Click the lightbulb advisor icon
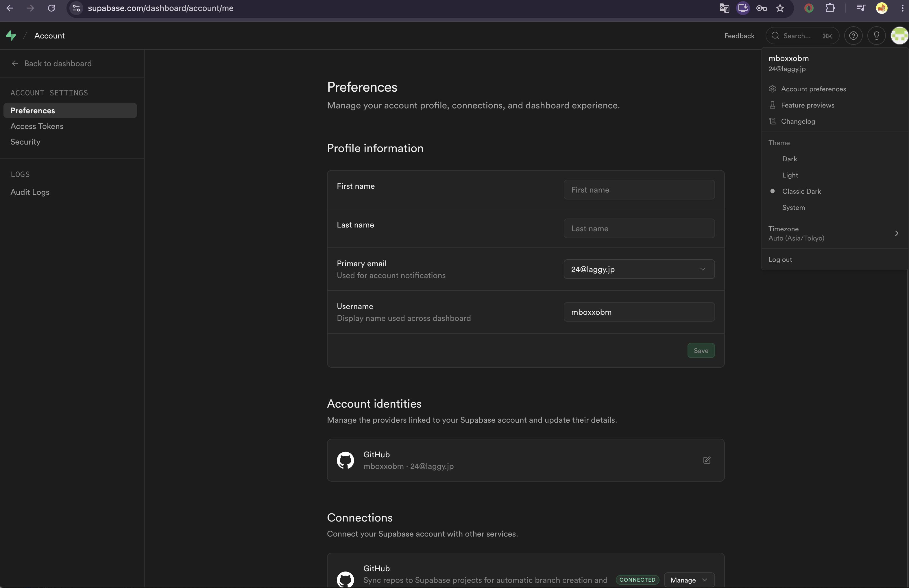The height and width of the screenshot is (588, 909). (877, 36)
